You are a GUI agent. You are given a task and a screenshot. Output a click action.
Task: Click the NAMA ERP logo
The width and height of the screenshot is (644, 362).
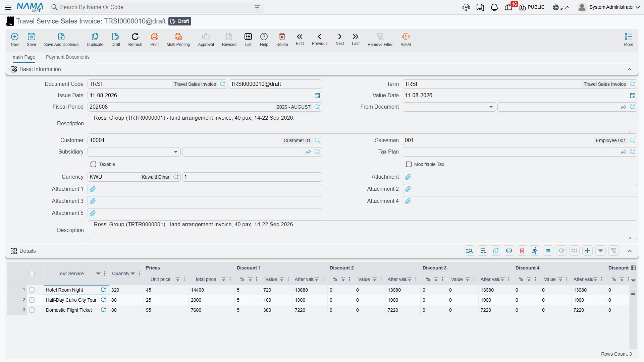coord(30,7)
